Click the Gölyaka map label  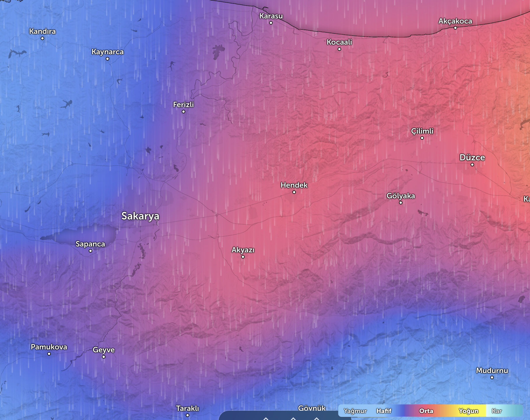tap(401, 196)
